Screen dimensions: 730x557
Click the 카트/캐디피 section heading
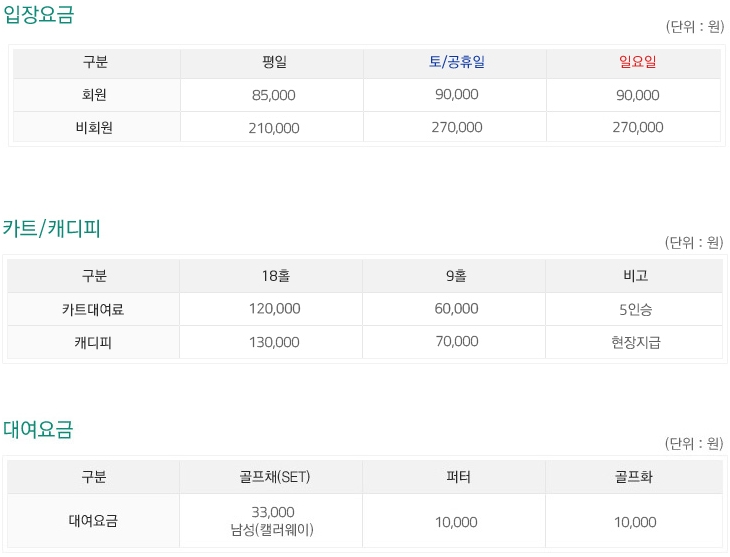coord(51,228)
